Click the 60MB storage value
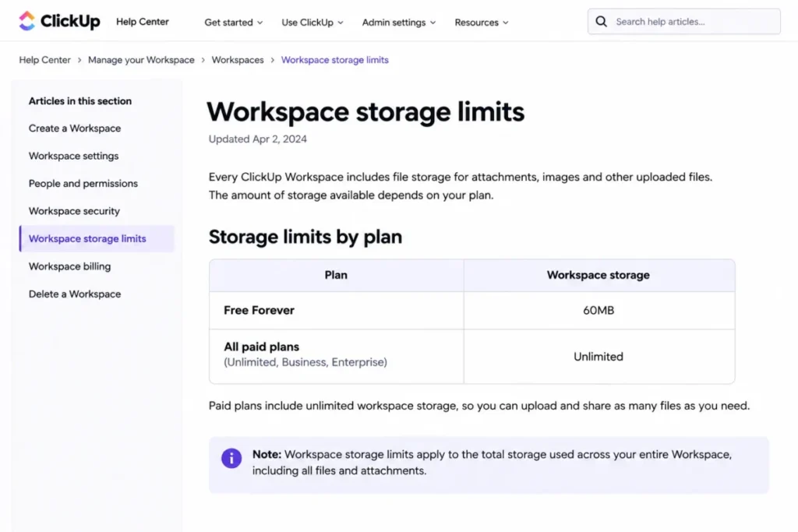The width and height of the screenshot is (798, 532). click(x=598, y=310)
